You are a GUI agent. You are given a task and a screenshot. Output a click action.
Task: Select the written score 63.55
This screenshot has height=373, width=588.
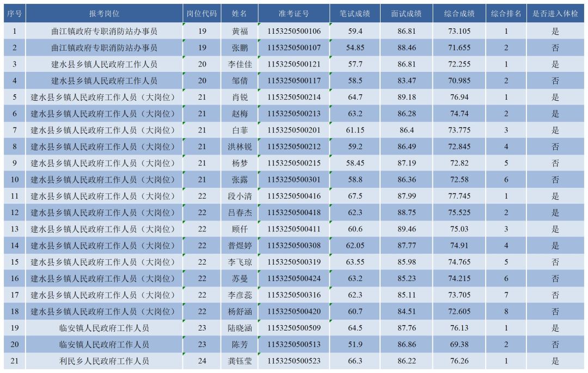click(x=355, y=262)
